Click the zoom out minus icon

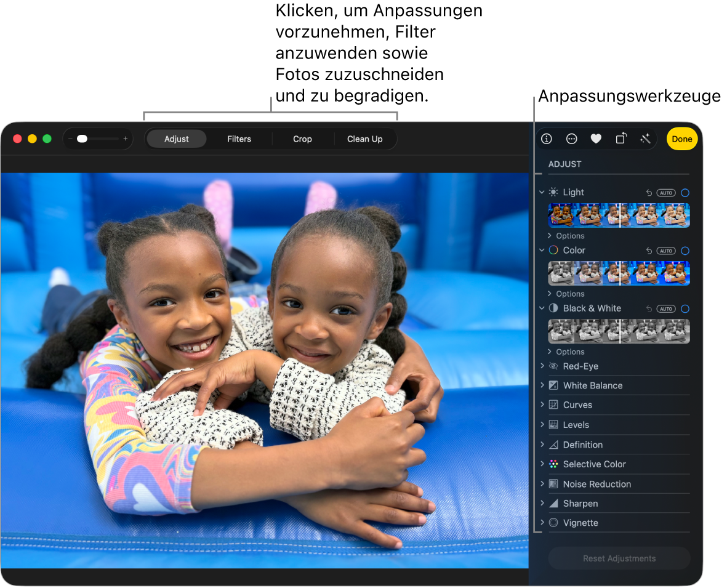(x=70, y=139)
